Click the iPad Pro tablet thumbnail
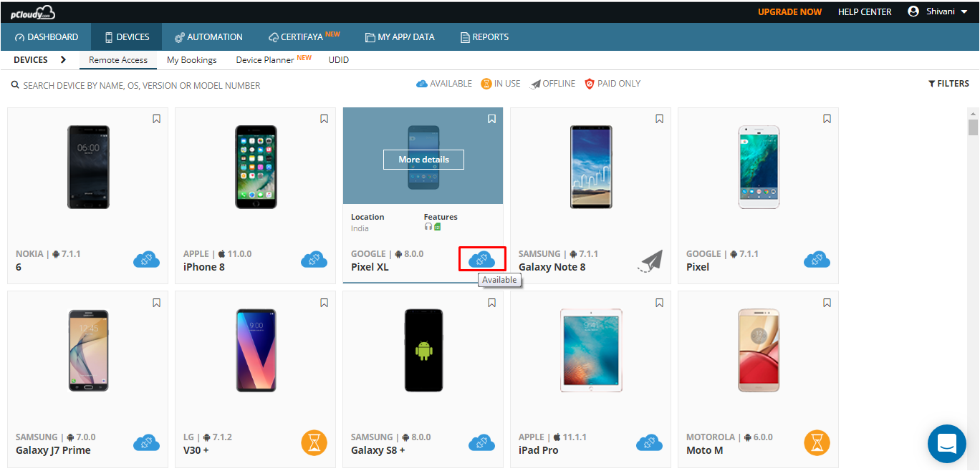Image resolution: width=980 pixels, height=471 pixels. 591,350
